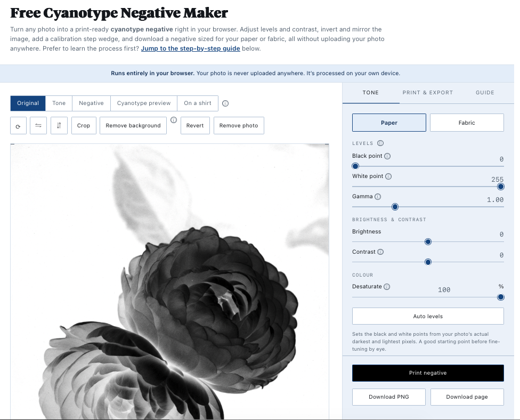520x420 pixels.
Task: Click the Auto levels button
Action: tap(428, 316)
